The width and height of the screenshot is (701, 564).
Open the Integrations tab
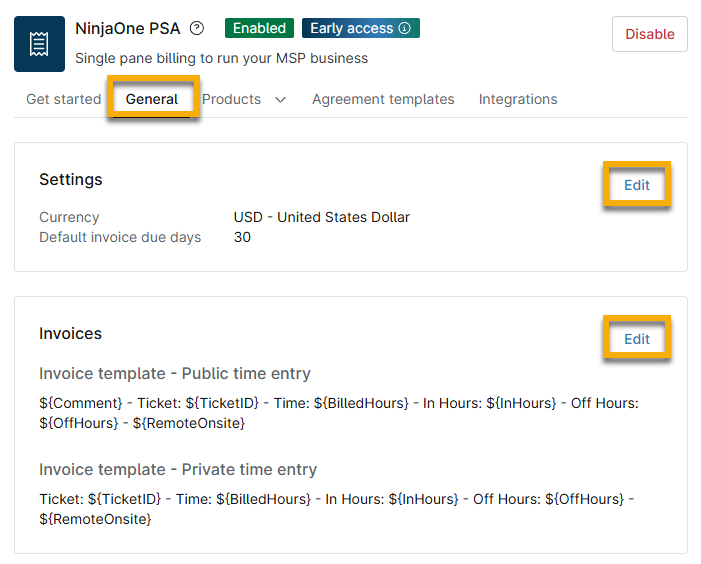pyautogui.click(x=518, y=99)
